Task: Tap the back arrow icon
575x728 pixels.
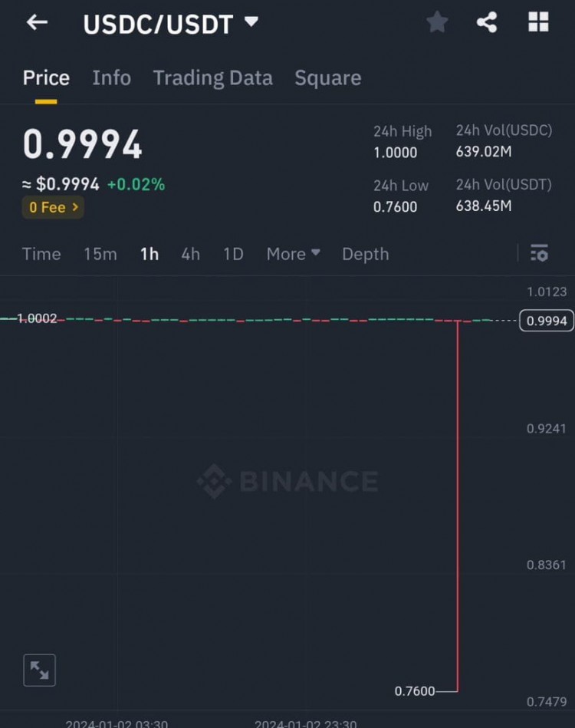Action: coord(37,23)
